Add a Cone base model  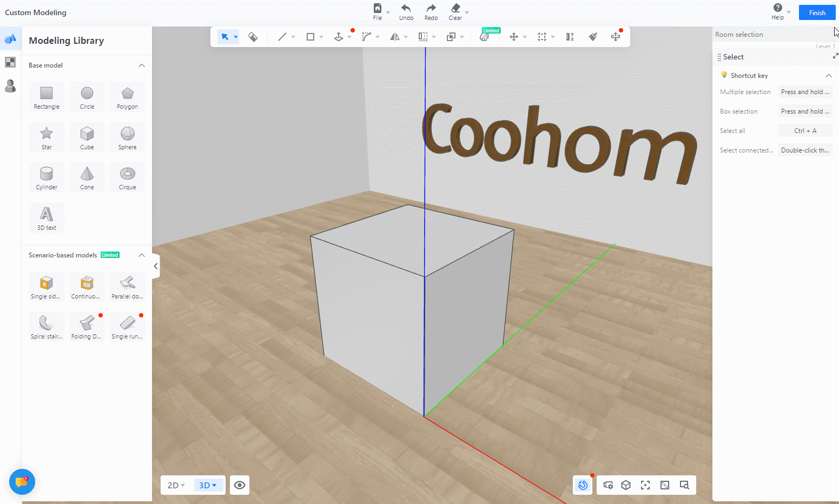tap(87, 177)
